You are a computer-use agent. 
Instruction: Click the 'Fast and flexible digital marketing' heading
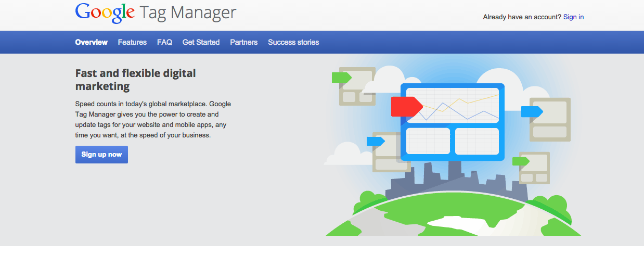pos(136,79)
